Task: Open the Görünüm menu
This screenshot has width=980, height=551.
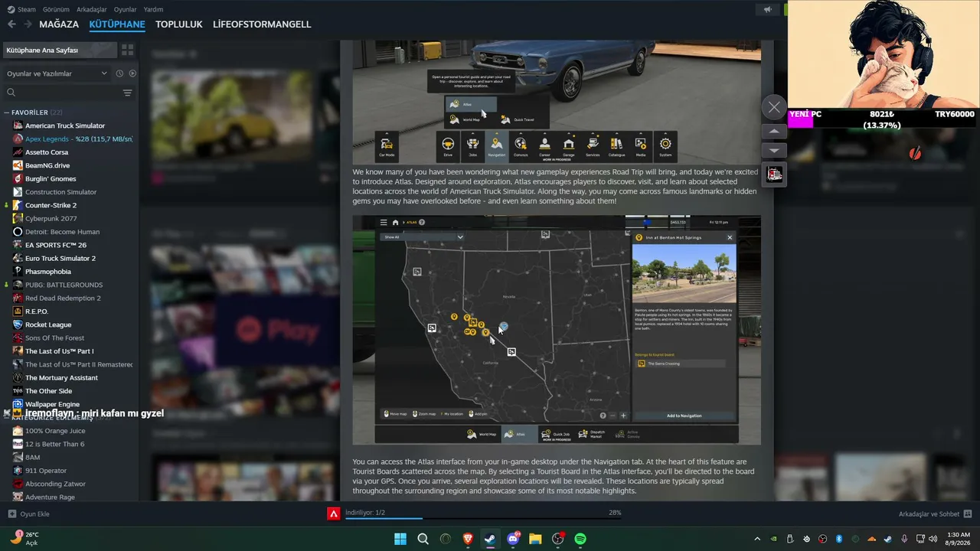Action: pos(56,9)
